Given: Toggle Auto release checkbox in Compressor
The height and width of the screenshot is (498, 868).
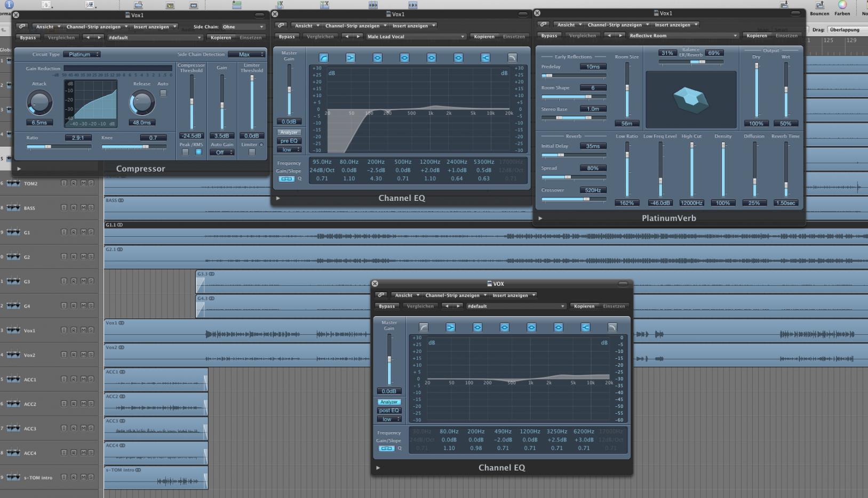Looking at the screenshot, I should [x=163, y=93].
